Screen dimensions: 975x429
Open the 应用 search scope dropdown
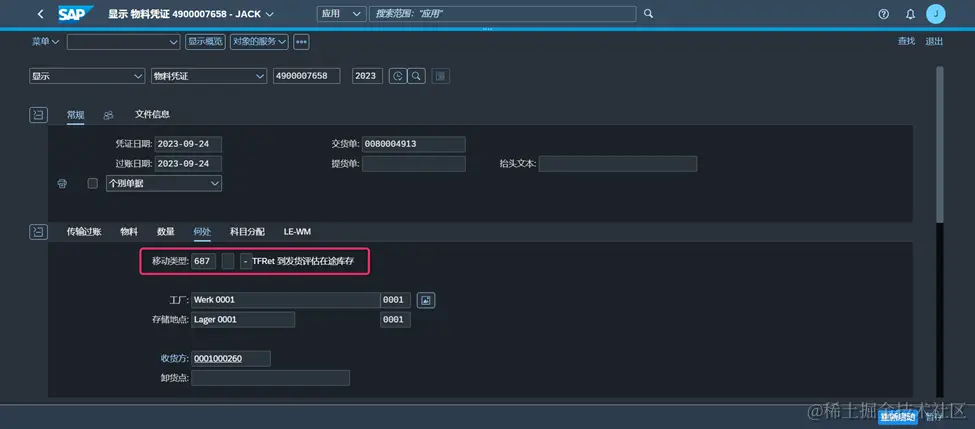point(341,14)
